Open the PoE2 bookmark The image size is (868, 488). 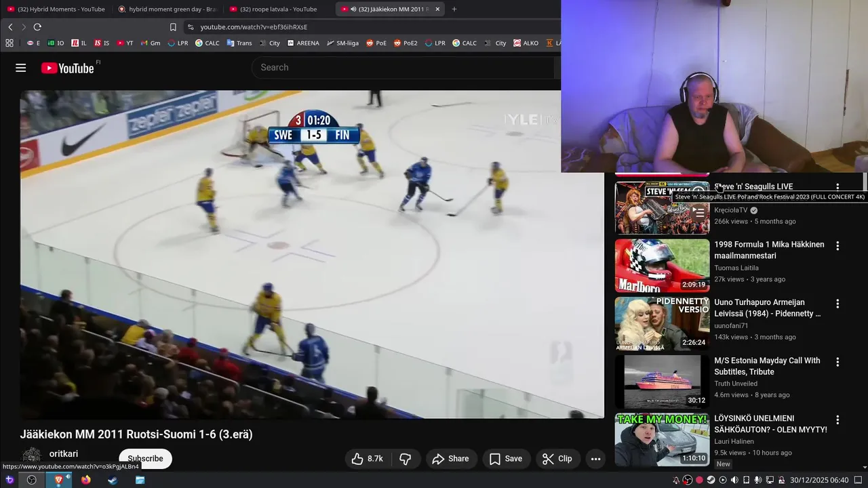[x=405, y=43]
